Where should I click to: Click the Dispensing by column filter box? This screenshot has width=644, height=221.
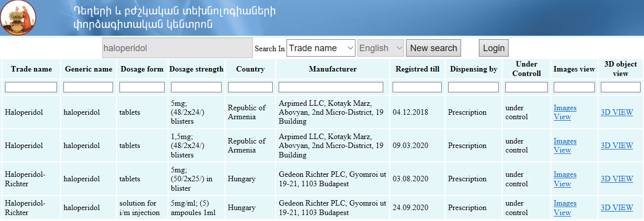[473, 87]
